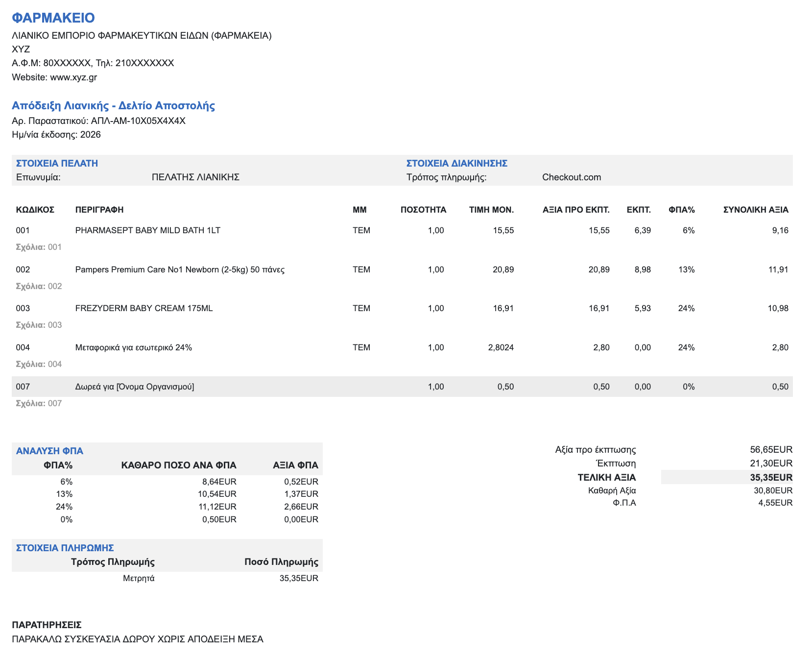Select the PHARMASEPT BABY MILD BATH 1LT item
Image resolution: width=812 pixels, height=659 pixels.
pos(147,231)
